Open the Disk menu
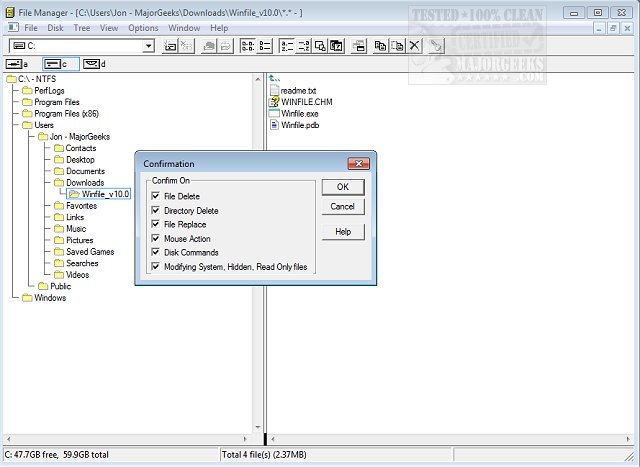The width and height of the screenshot is (640, 467). (55, 28)
